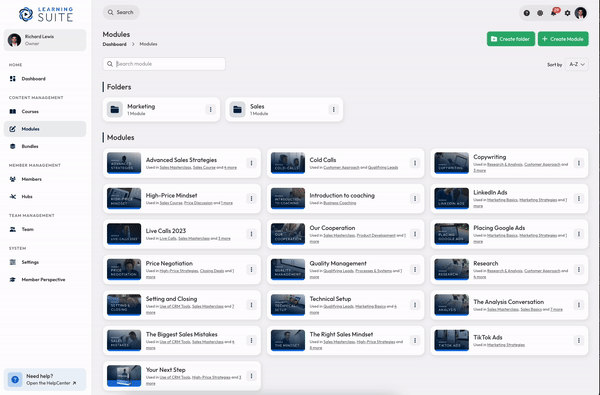The image size is (600, 395).
Task: Click the Create folder button
Action: (511, 39)
